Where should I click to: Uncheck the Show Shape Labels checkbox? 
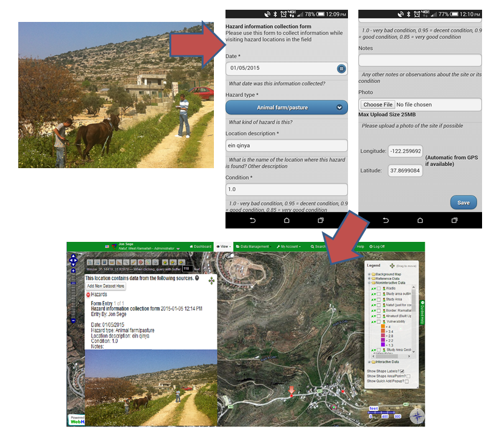click(402, 371)
